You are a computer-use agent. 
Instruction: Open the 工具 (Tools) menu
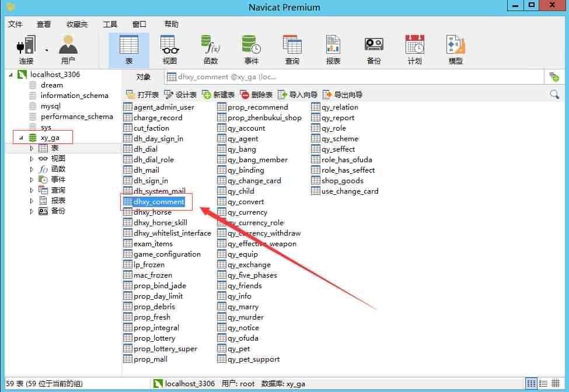pyautogui.click(x=110, y=24)
